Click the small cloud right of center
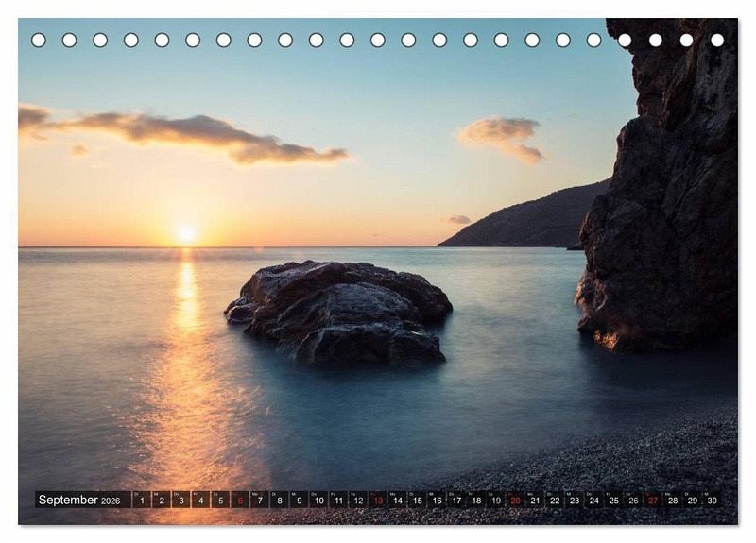The image size is (756, 543). click(503, 135)
